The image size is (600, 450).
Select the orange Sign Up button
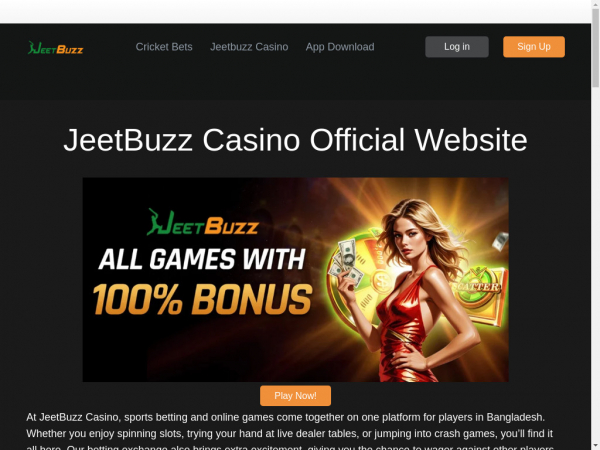[x=534, y=47]
